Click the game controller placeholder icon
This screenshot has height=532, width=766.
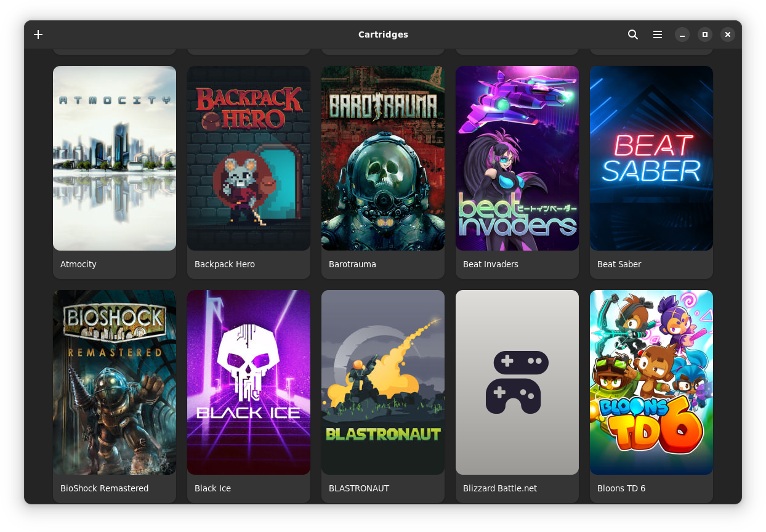click(517, 382)
